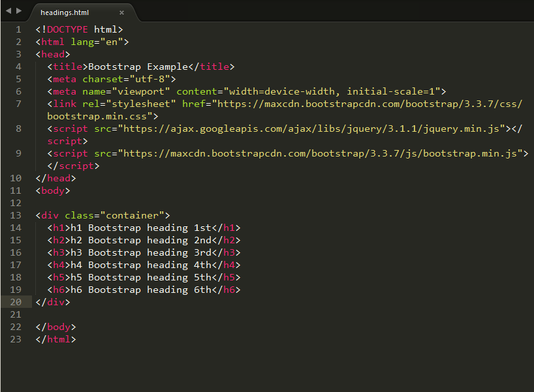Click the closing html tag
Image resolution: width=534 pixels, height=392 pixels.
point(56,339)
